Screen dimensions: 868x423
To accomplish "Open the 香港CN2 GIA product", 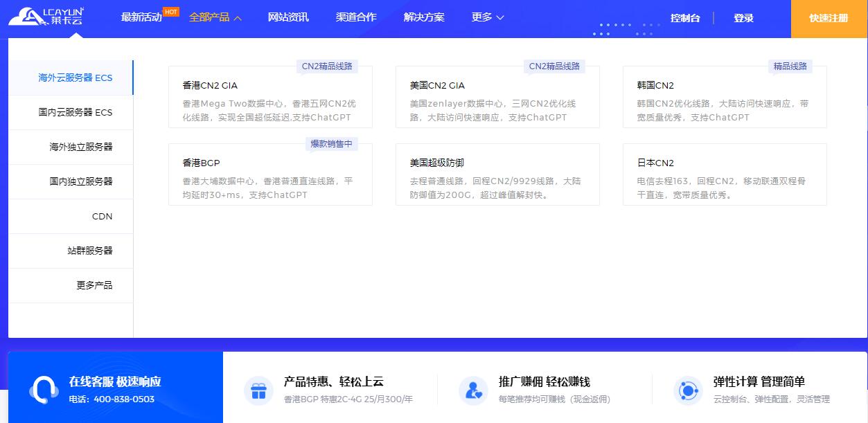I will (270, 97).
